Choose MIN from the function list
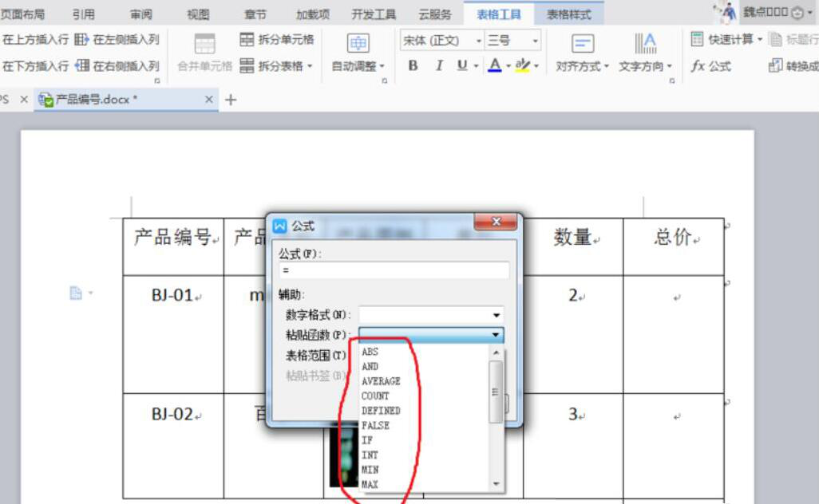The image size is (819, 504). (x=370, y=470)
